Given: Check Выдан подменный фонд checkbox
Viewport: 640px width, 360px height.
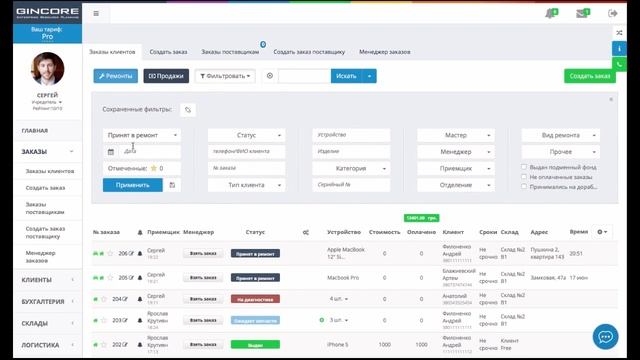Looking at the screenshot, I should pyautogui.click(x=524, y=167).
